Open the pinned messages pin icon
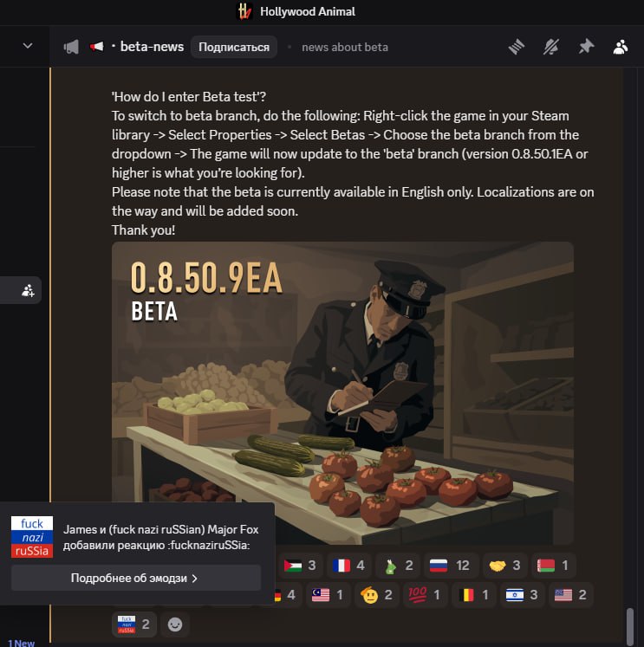644x647 pixels. [x=586, y=47]
